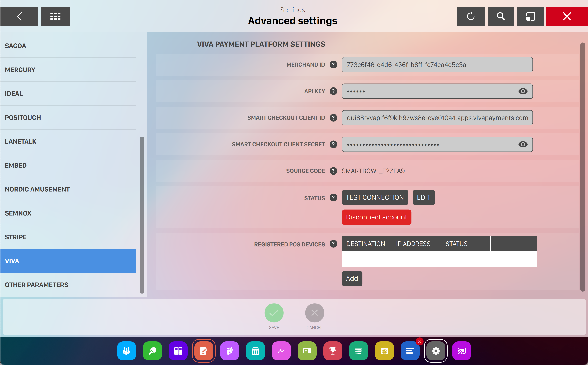Click Add under registered POS devices
The width and height of the screenshot is (588, 365).
[x=352, y=278]
